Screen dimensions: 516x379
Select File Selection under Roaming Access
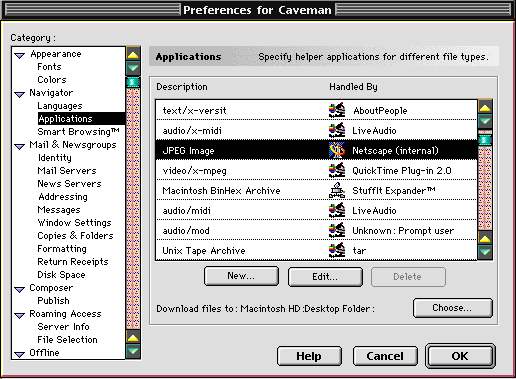point(67,340)
